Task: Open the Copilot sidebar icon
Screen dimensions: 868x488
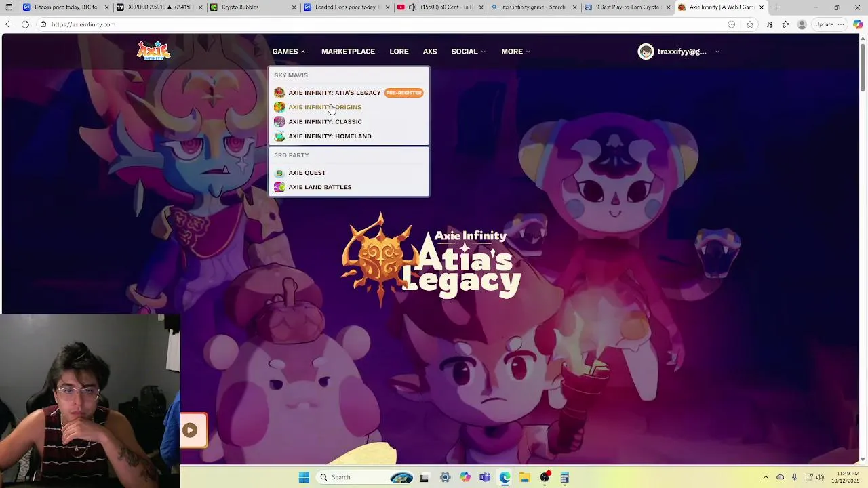Action: (858, 24)
